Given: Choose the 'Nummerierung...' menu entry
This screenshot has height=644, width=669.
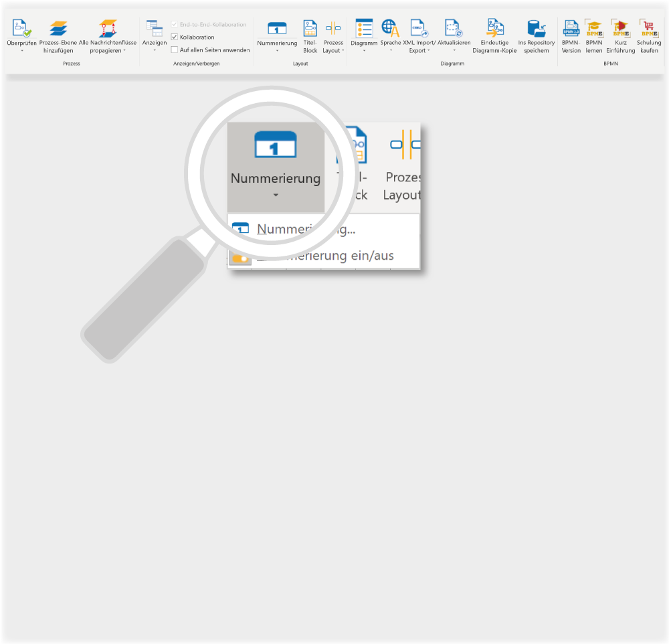Looking at the screenshot, I should tap(324, 230).
